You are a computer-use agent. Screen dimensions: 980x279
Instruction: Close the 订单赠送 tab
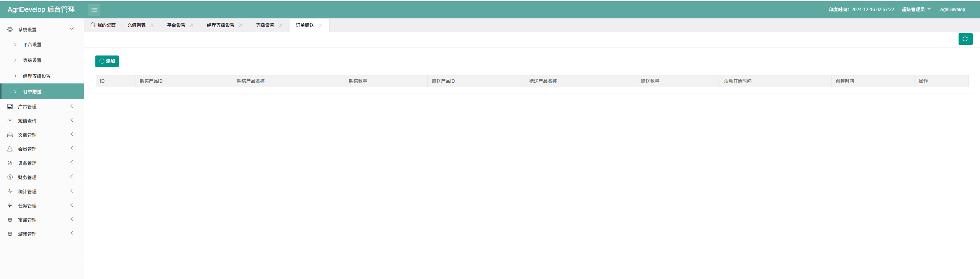click(321, 25)
